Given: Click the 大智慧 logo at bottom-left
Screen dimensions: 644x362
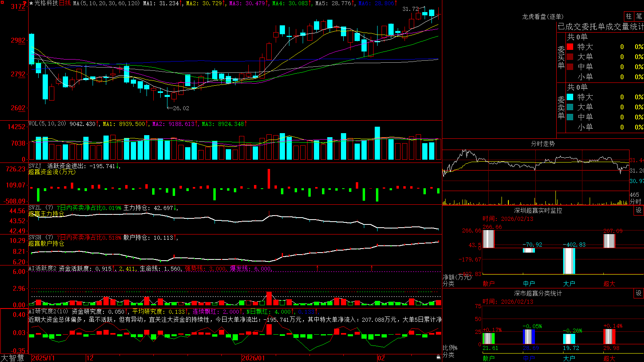Looking at the screenshot, I should (12, 358).
